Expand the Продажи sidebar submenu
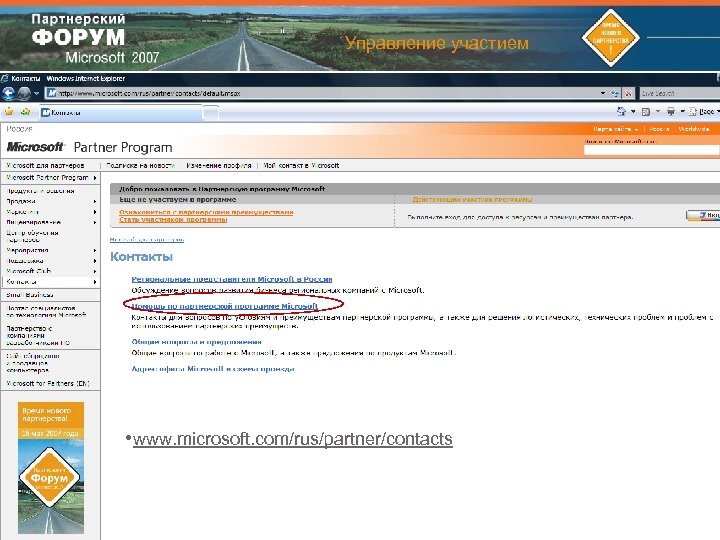This screenshot has width=720, height=540. 51,201
